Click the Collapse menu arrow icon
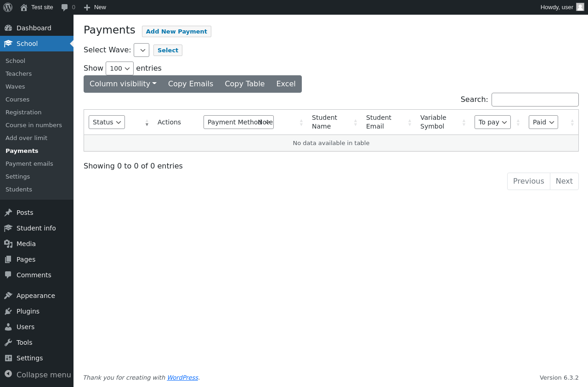 [8, 374]
